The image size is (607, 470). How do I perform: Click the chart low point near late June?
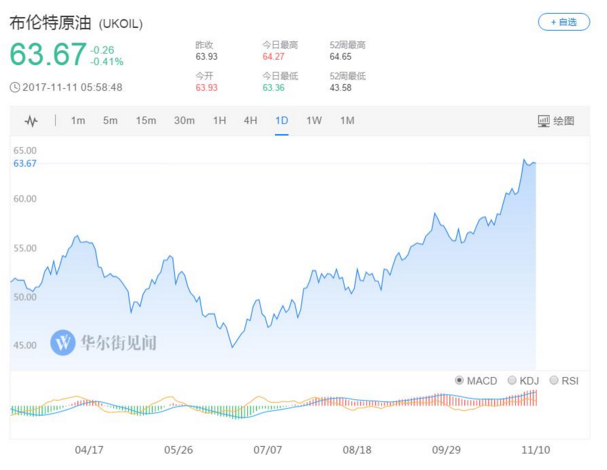[x=232, y=347]
